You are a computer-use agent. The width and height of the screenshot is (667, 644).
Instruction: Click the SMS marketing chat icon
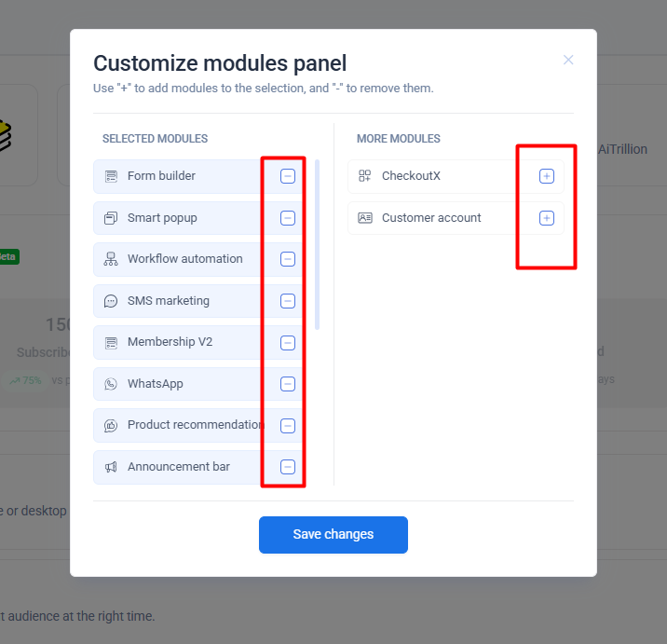111,301
